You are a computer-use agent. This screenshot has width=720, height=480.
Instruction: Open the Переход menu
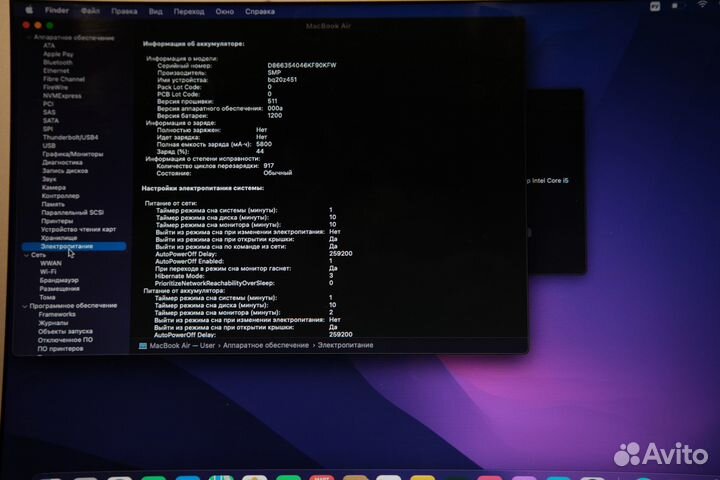click(x=189, y=11)
